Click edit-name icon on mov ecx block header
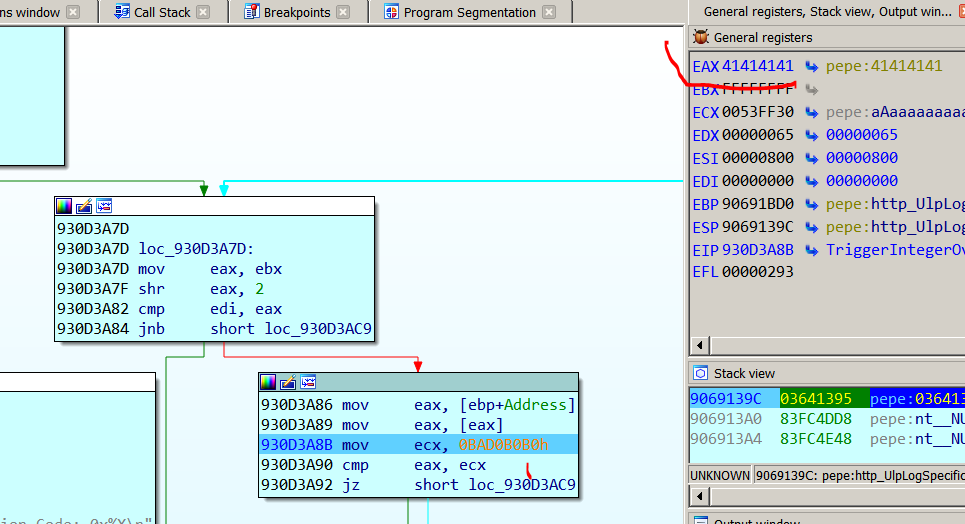 click(288, 382)
